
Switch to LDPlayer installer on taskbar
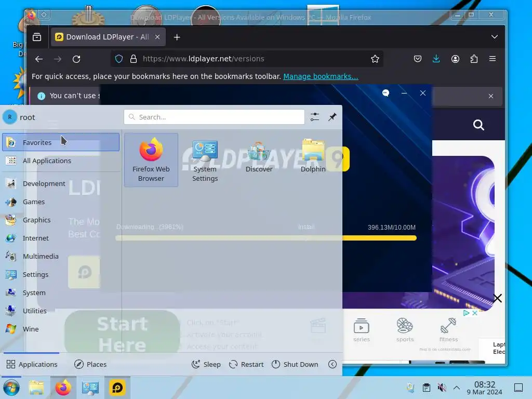tap(117, 388)
